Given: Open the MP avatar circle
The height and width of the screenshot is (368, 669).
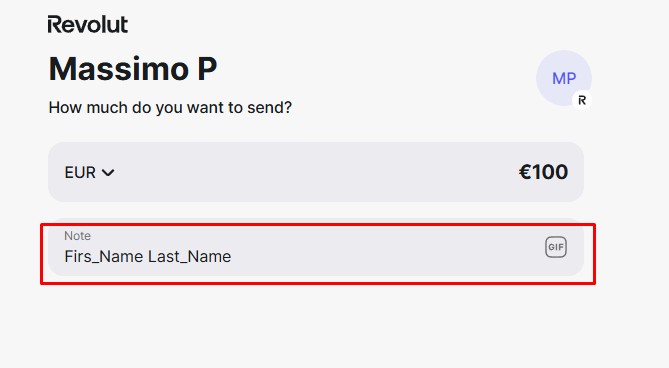Looking at the screenshot, I should 564,78.
